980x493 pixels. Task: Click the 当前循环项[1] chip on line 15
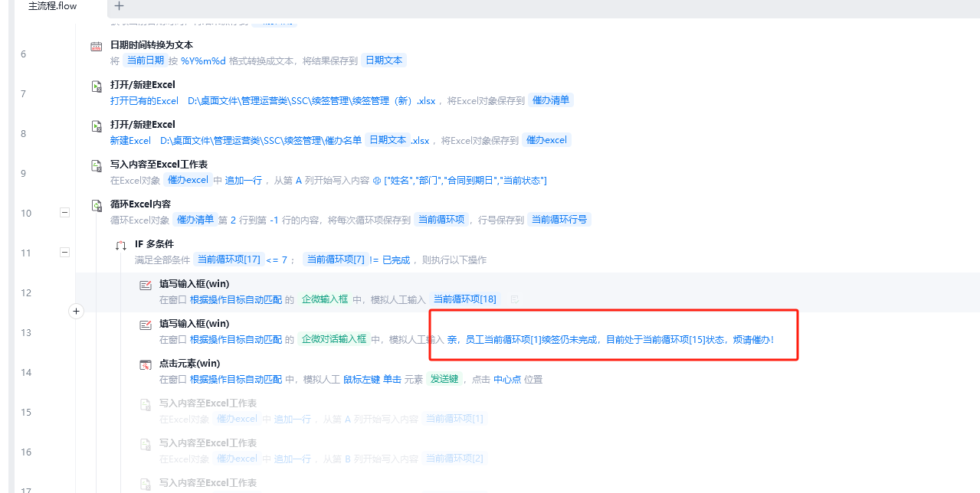[x=454, y=419]
